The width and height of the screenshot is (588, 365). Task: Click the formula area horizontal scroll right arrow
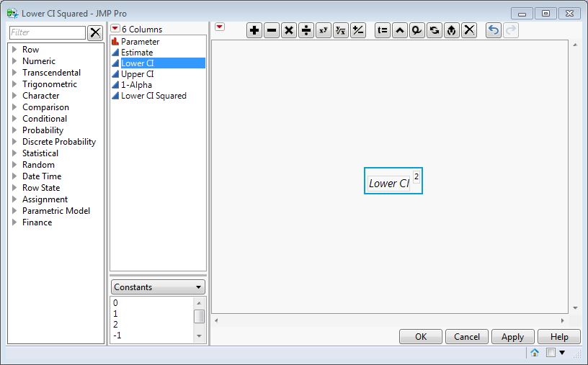(563, 320)
